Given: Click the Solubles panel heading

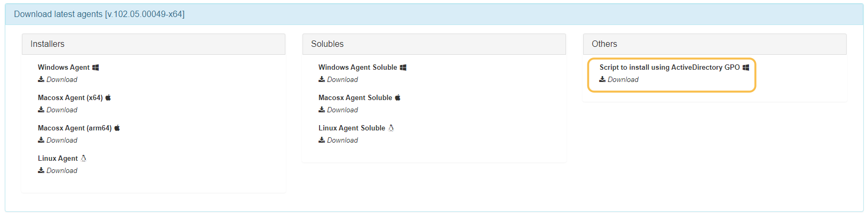Looking at the screenshot, I should (x=434, y=44).
